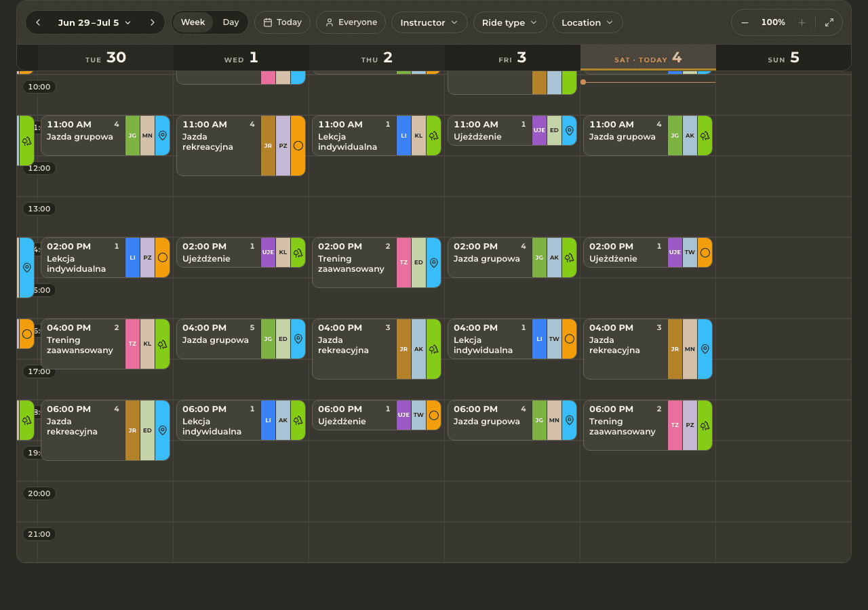Click circle arena icon on Wednesday 11:00 AM Jazda rekreacyjna
Screen dimensions: 868x610
coord(298,146)
